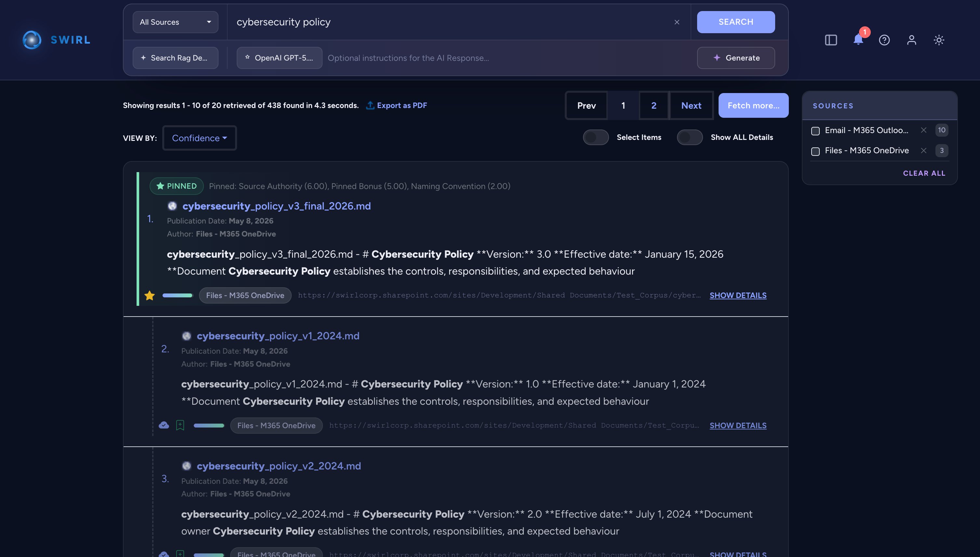Click the Export as PDF link
Image resolution: width=980 pixels, height=557 pixels.
pos(402,105)
